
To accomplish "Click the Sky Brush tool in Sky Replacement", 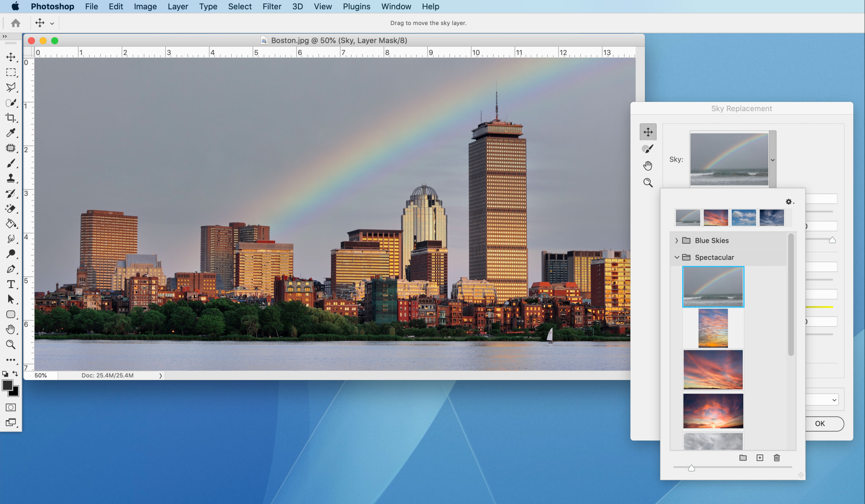I will (648, 149).
